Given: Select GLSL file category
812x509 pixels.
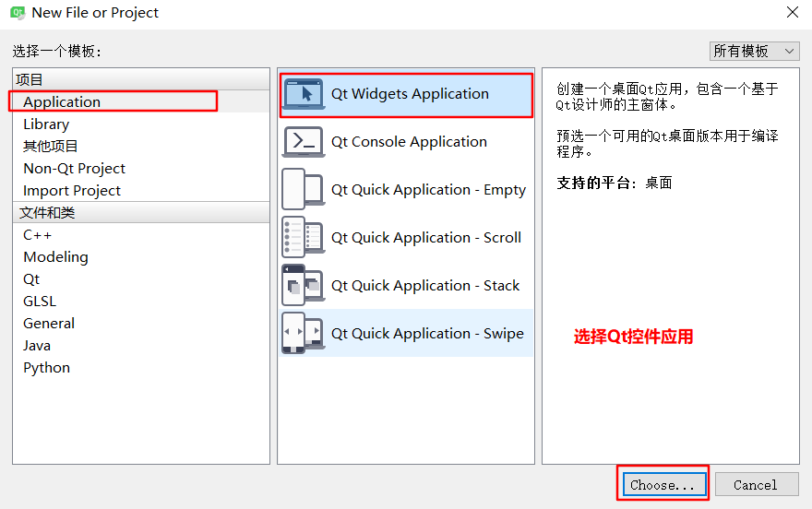Looking at the screenshot, I should [141, 301].
